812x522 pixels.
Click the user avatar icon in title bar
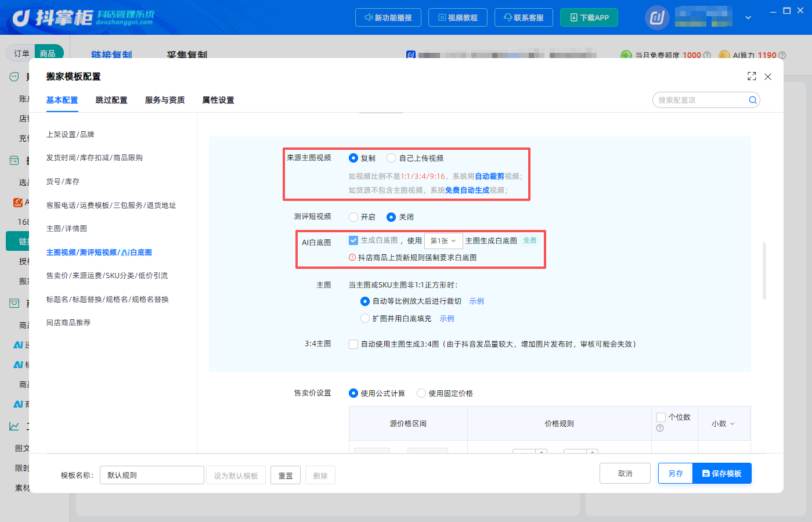coord(657,17)
